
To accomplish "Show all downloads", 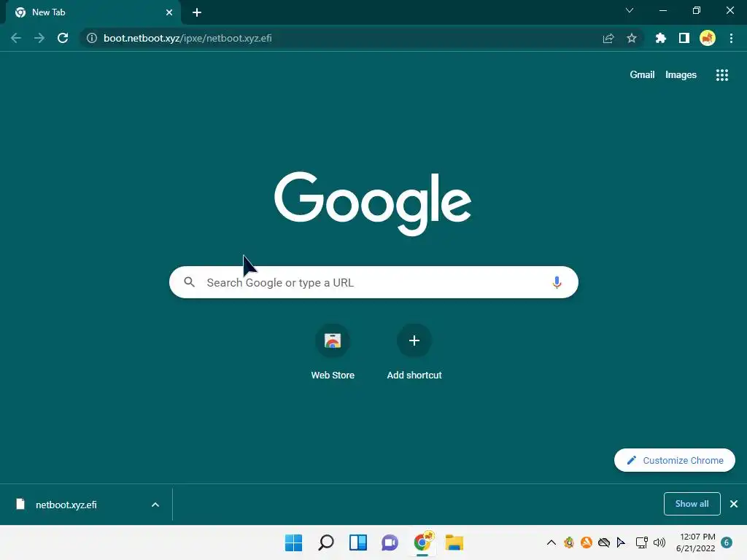I will (x=692, y=504).
